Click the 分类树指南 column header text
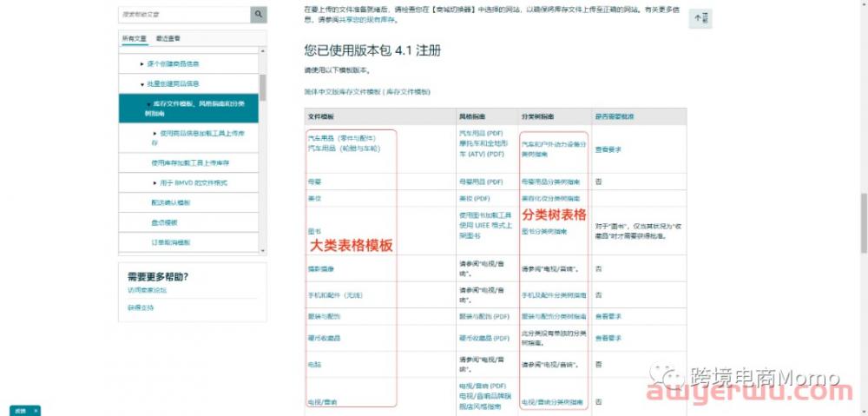Image resolution: width=868 pixels, height=416 pixels. click(x=537, y=117)
